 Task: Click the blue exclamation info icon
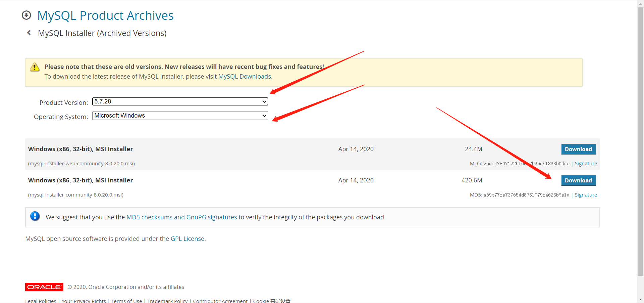click(x=35, y=216)
